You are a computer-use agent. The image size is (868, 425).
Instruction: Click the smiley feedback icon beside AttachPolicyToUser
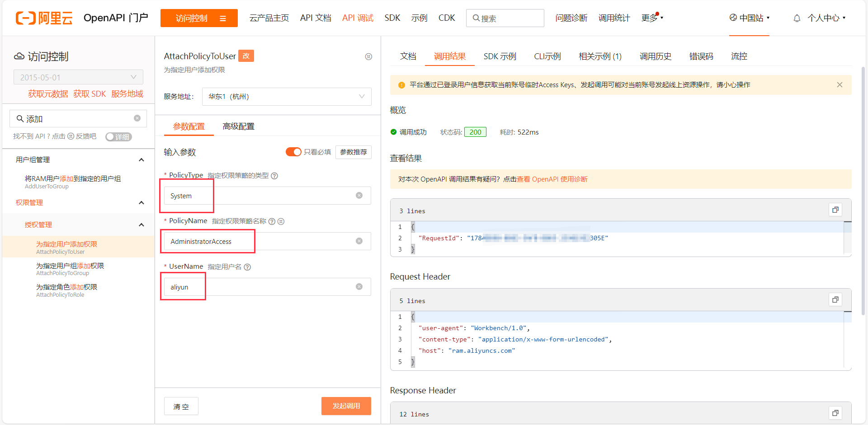(x=368, y=56)
